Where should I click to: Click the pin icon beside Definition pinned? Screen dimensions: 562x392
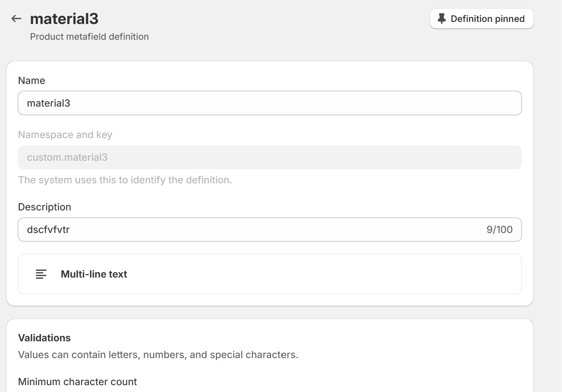(x=442, y=19)
